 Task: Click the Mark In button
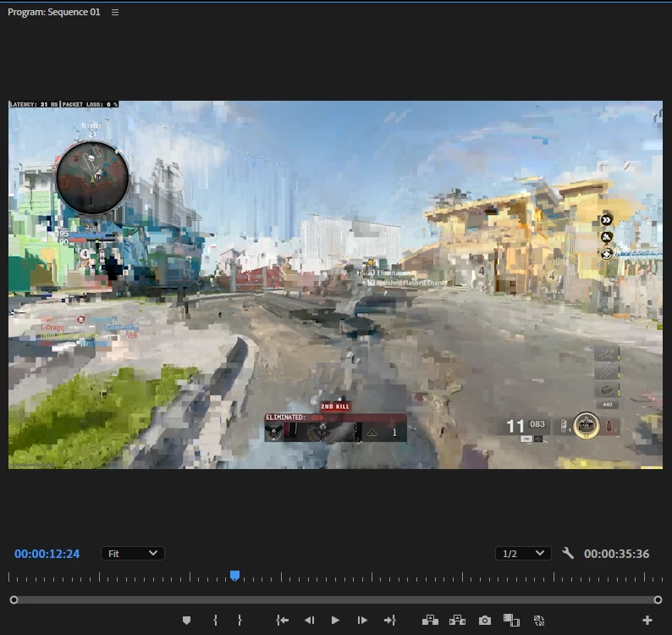[215, 620]
